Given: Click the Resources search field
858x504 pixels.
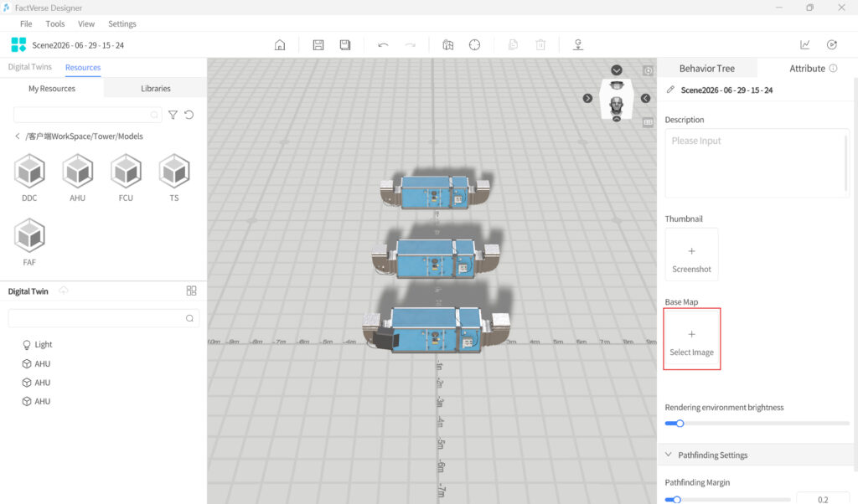Looking at the screenshot, I should point(87,115).
